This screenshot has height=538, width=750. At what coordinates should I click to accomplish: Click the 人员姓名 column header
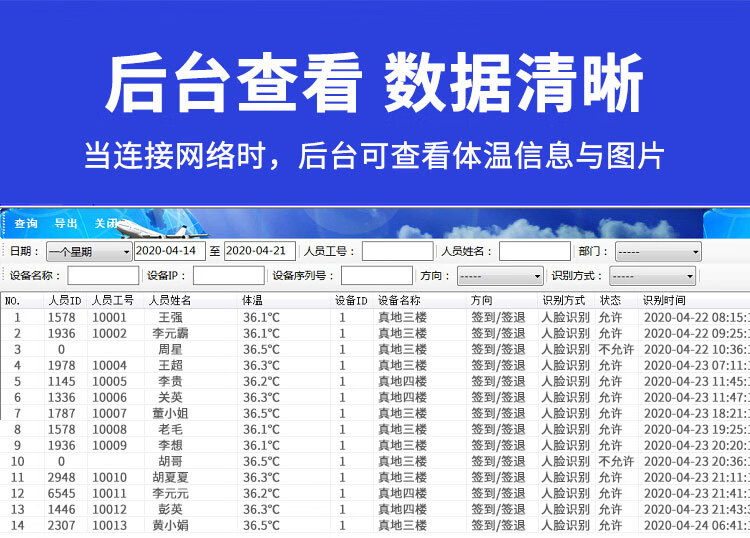click(170, 300)
